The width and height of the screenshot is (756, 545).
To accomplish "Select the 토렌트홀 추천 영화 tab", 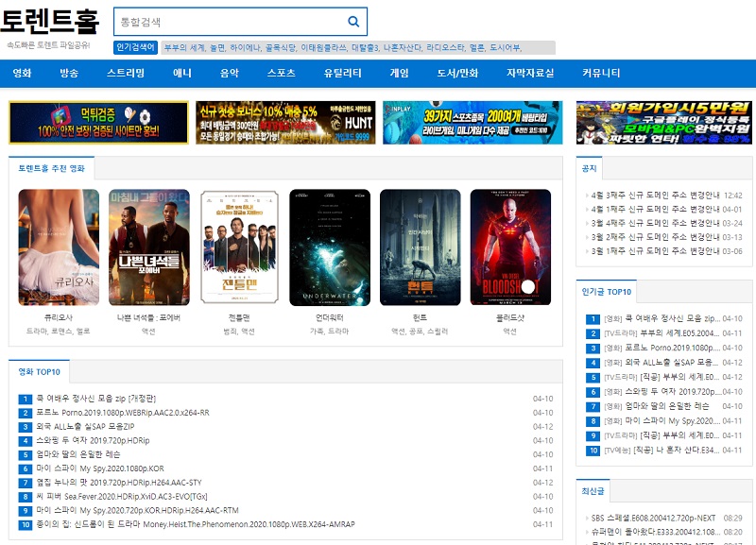I will (52, 168).
